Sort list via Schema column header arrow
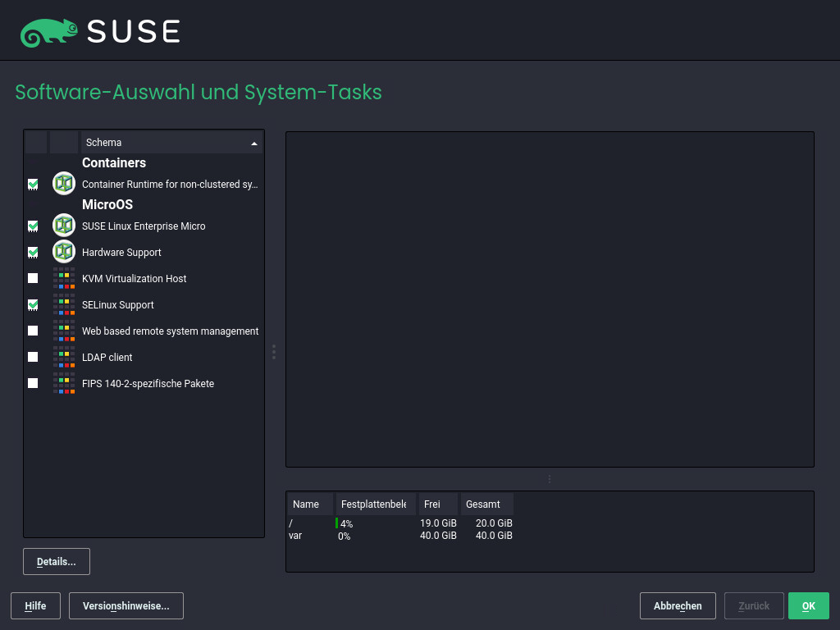 (253, 143)
